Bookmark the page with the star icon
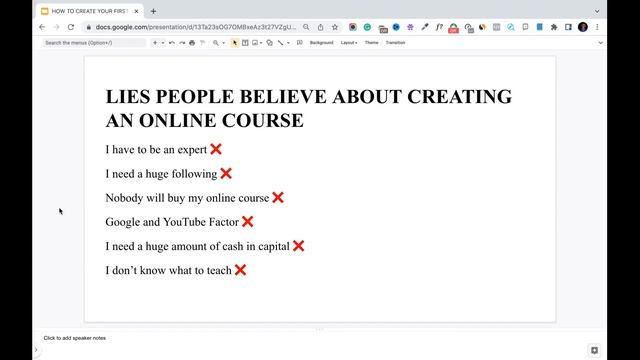 pos(335,27)
